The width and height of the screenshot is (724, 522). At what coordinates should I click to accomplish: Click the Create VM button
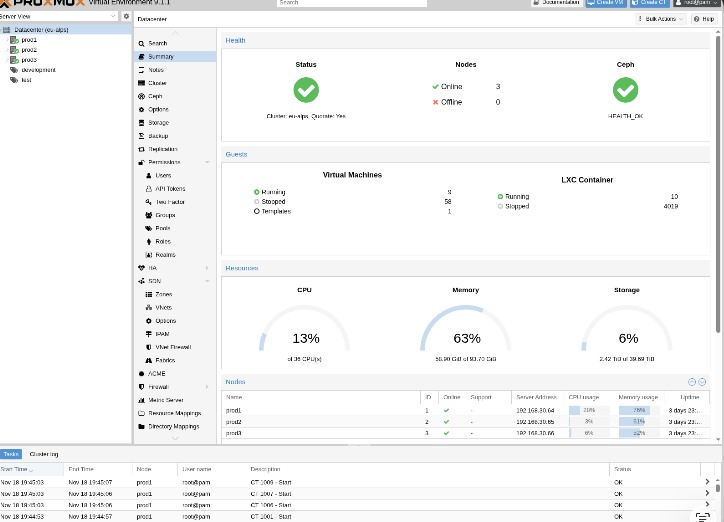pyautogui.click(x=604, y=3)
